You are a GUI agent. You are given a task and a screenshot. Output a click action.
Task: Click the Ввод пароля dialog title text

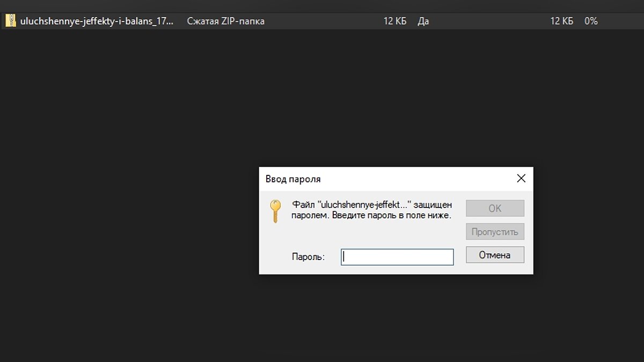293,179
